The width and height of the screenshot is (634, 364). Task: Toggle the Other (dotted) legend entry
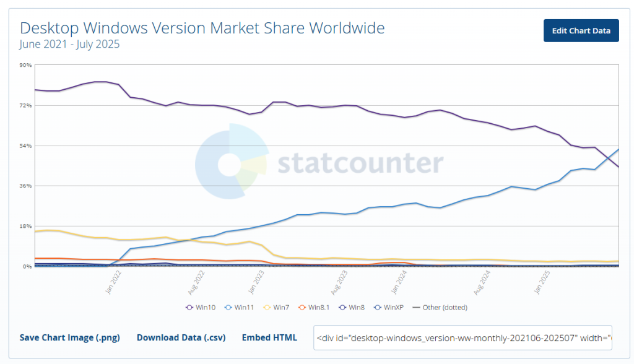440,308
